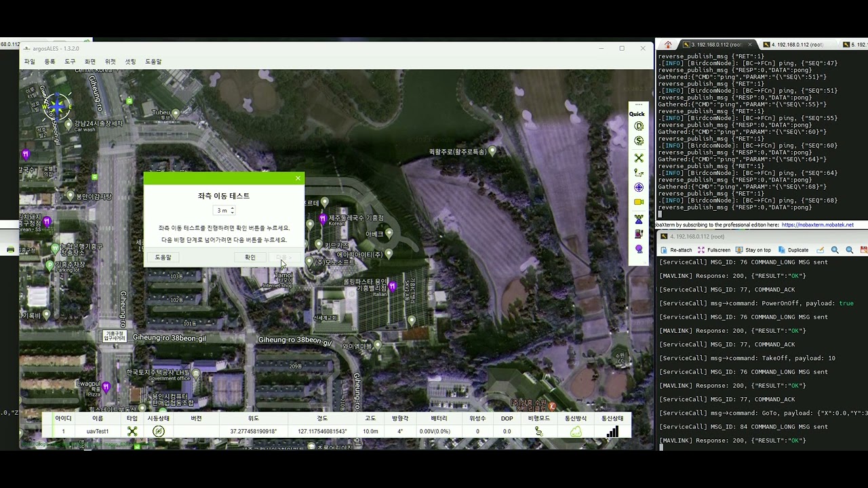Close the 좌측 이동 테스트 dialog

click(x=298, y=178)
